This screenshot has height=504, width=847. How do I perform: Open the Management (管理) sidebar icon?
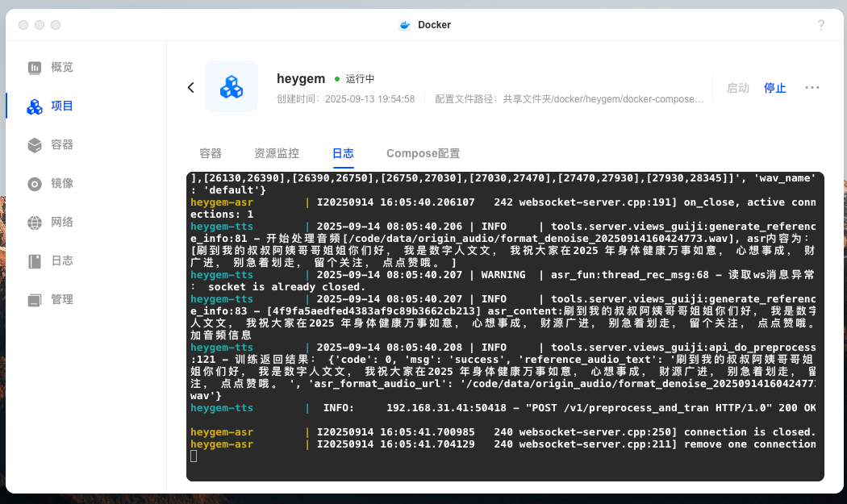(35, 300)
